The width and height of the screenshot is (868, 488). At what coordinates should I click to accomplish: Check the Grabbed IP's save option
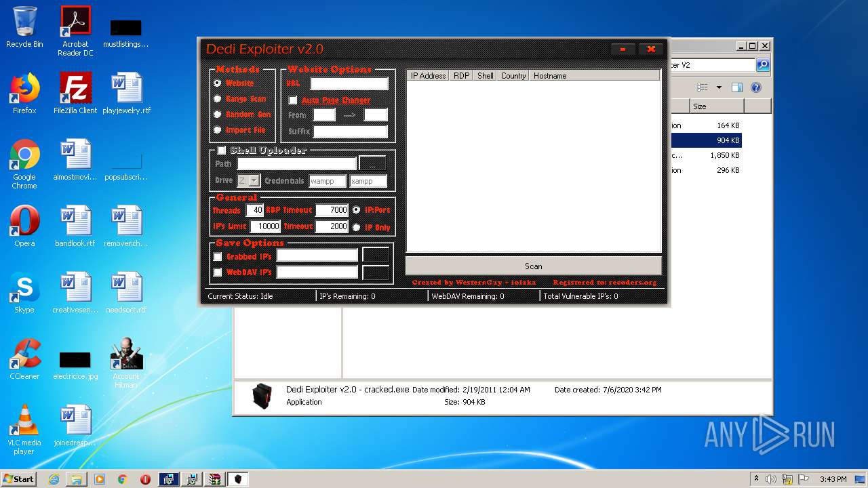point(218,257)
